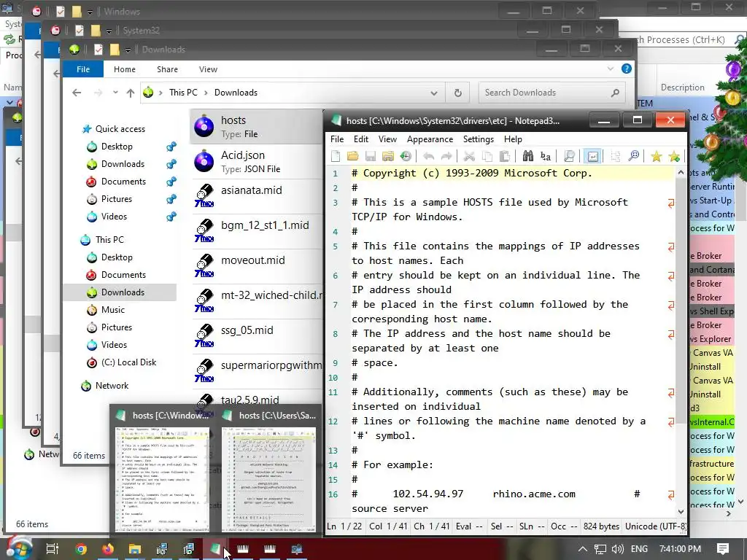747x560 pixels.
Task: Click the New document icon in Notepad3 toolbar
Action: (336, 156)
